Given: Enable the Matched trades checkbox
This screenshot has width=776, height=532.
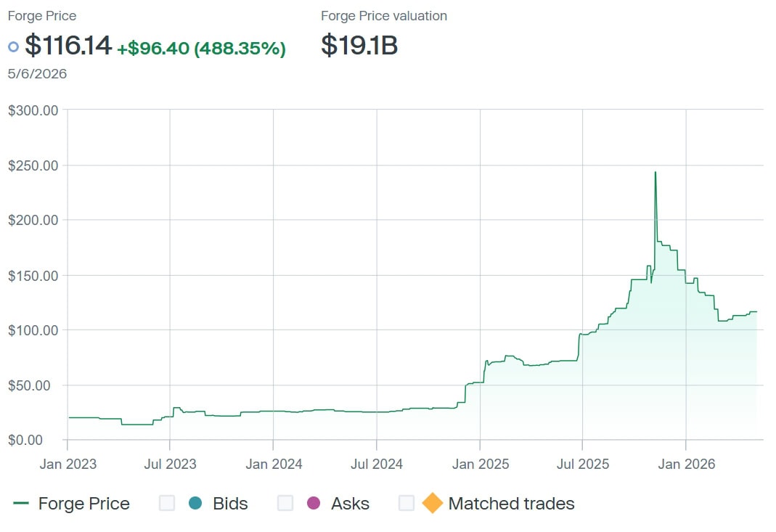Looking at the screenshot, I should 407,503.
